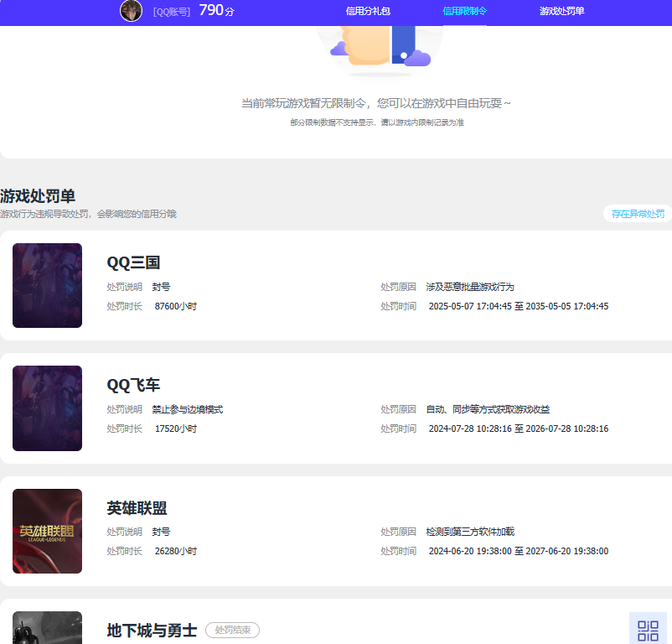Open the QR code icon at bottom right
This screenshot has height=644, width=672.
pos(648,628)
